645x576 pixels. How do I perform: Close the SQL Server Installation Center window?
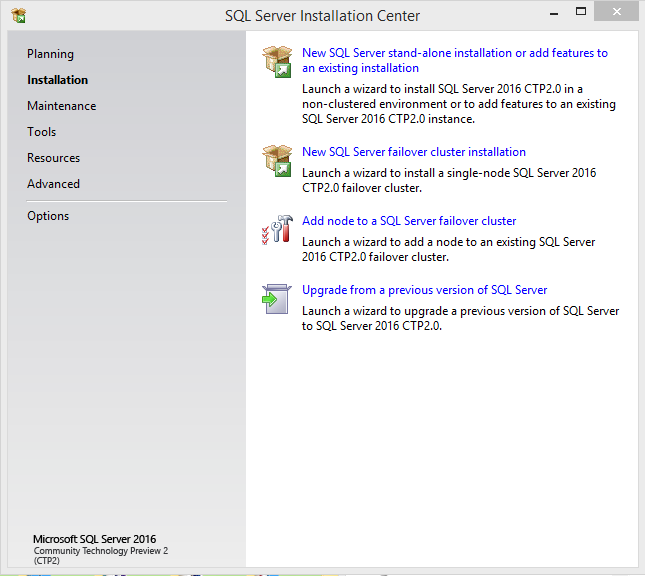click(616, 12)
